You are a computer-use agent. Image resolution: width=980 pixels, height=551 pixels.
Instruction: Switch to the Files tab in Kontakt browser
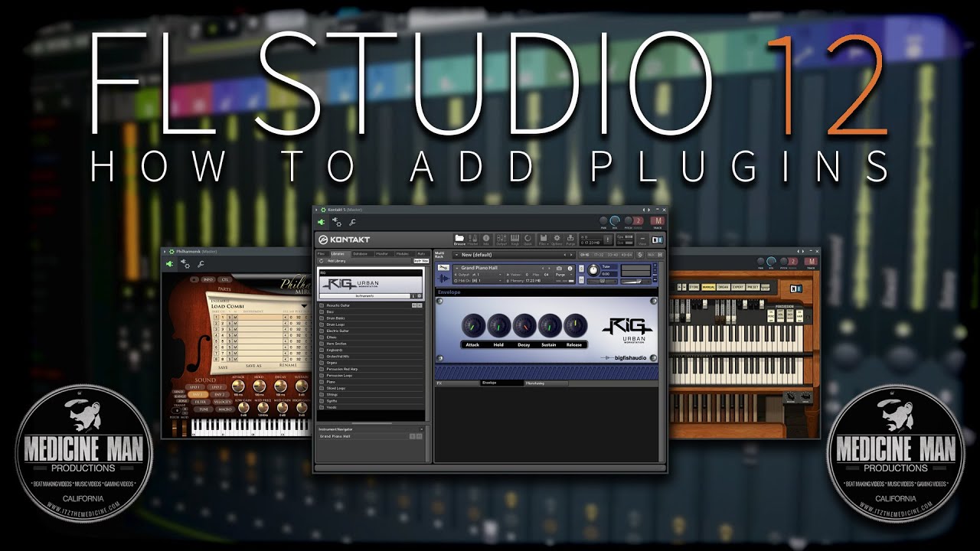pos(322,254)
